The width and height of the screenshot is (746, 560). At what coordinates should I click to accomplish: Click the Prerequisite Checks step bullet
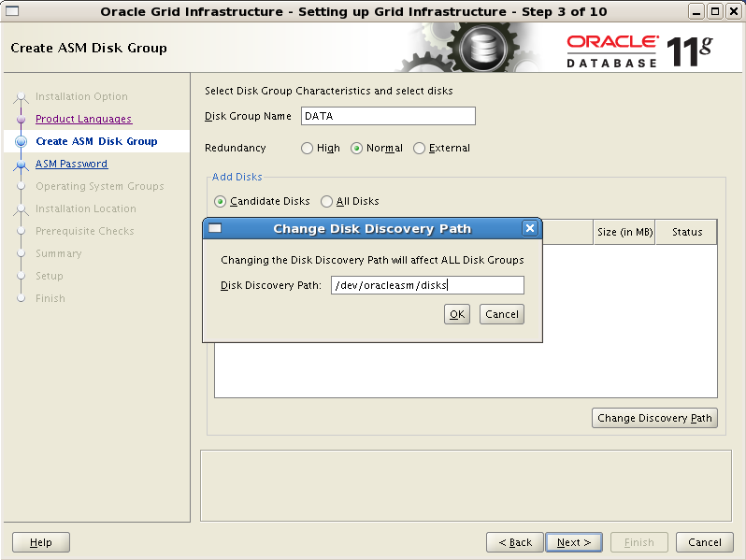point(21,231)
